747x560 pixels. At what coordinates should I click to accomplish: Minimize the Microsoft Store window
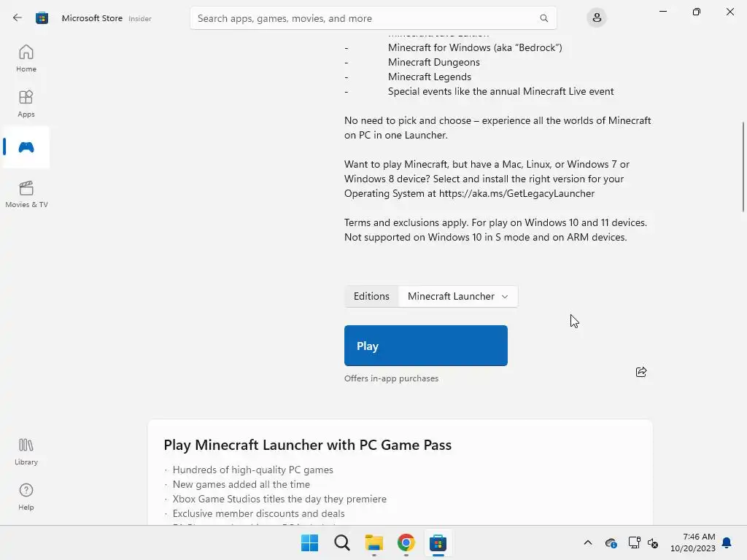[662, 12]
